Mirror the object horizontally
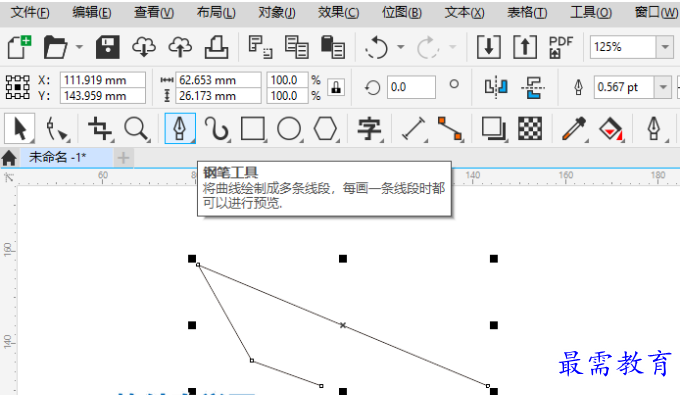Screen dimensions: 680x395 (496, 87)
